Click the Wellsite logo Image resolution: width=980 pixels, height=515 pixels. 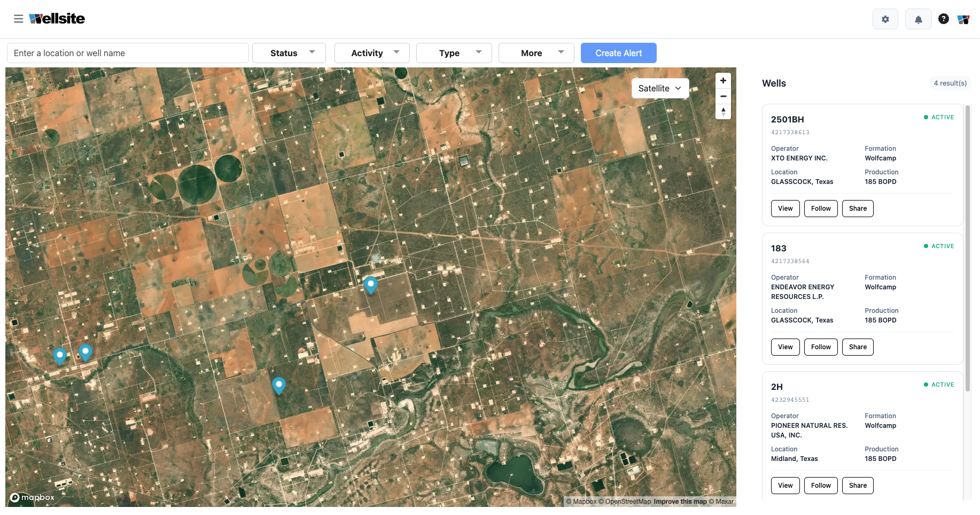click(x=57, y=19)
